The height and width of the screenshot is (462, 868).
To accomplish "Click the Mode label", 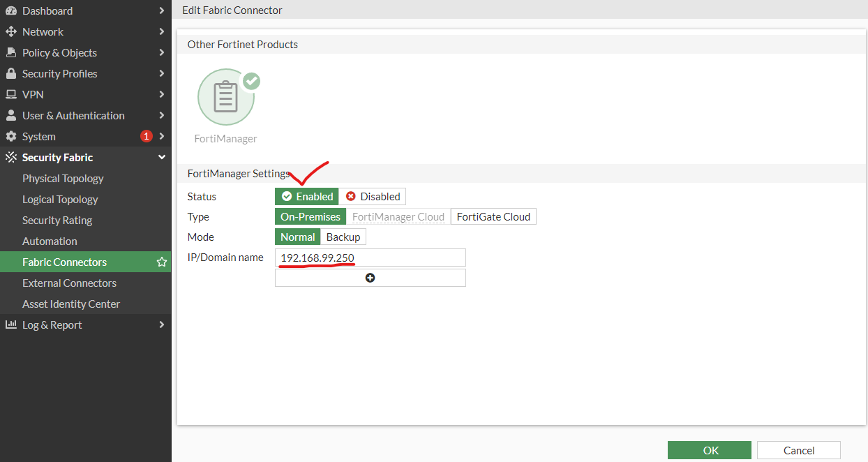I will point(201,237).
